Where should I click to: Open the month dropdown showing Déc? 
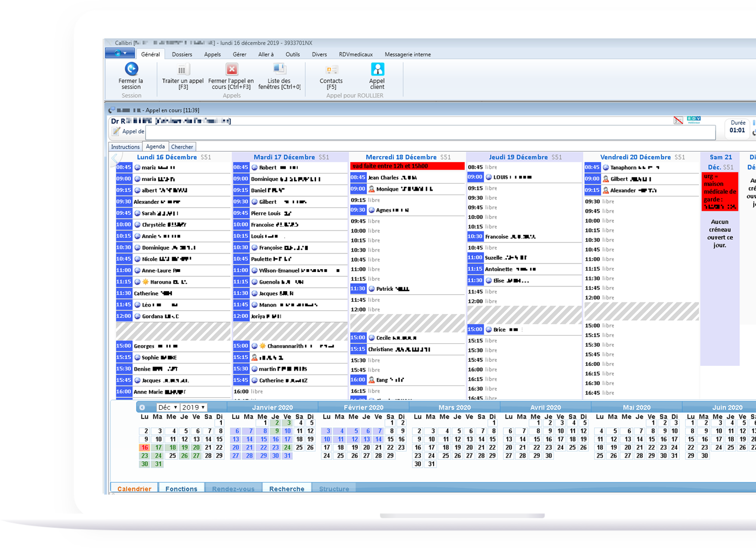(x=167, y=407)
